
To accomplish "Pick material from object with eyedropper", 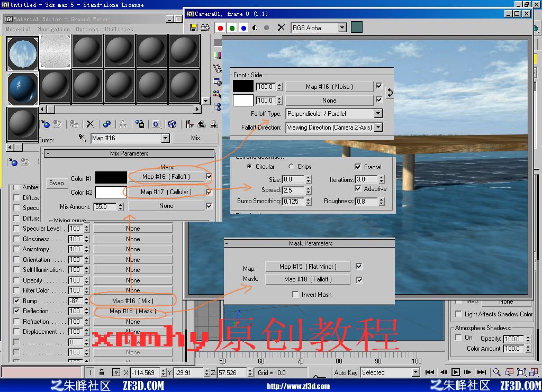I will [82, 138].
